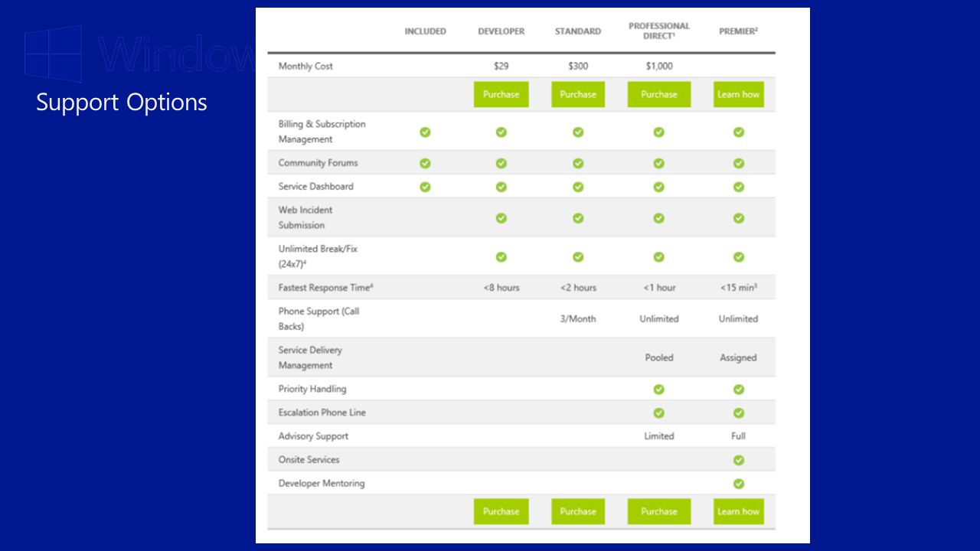The height and width of the screenshot is (551, 980).
Task: Click the Fastest Response Time row label
Action: click(x=325, y=288)
